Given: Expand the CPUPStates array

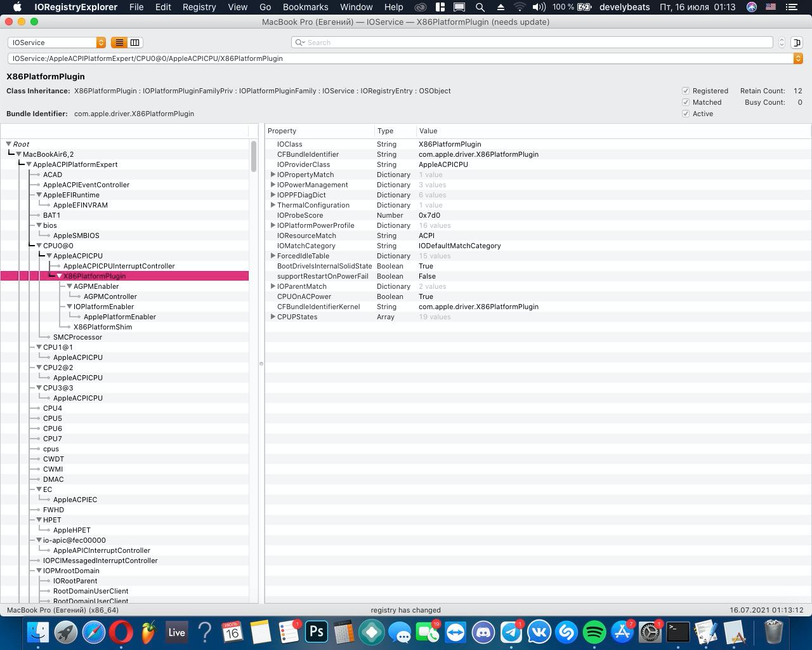Looking at the screenshot, I should [273, 317].
